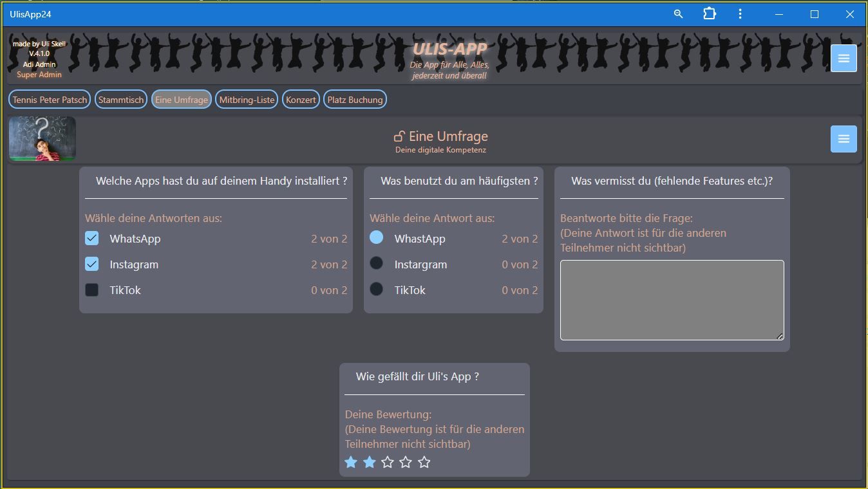Image resolution: width=868 pixels, height=489 pixels.
Task: Open hamburger menu beside Eine Umfrage title
Action: coord(843,139)
